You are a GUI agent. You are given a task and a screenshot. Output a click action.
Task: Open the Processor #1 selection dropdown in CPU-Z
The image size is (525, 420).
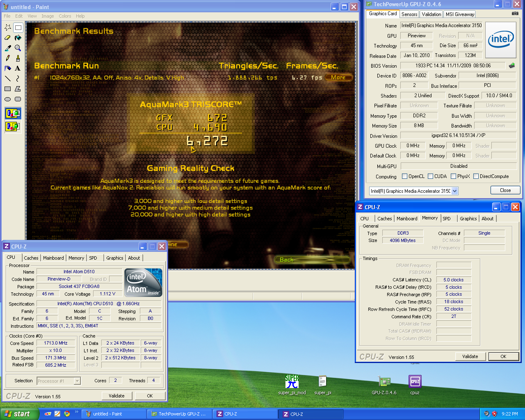click(x=77, y=381)
